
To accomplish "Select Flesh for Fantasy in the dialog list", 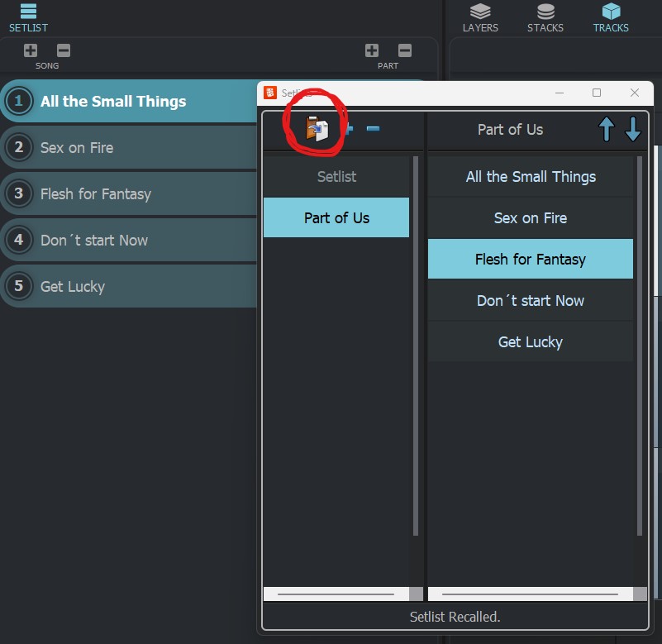I will point(531,259).
